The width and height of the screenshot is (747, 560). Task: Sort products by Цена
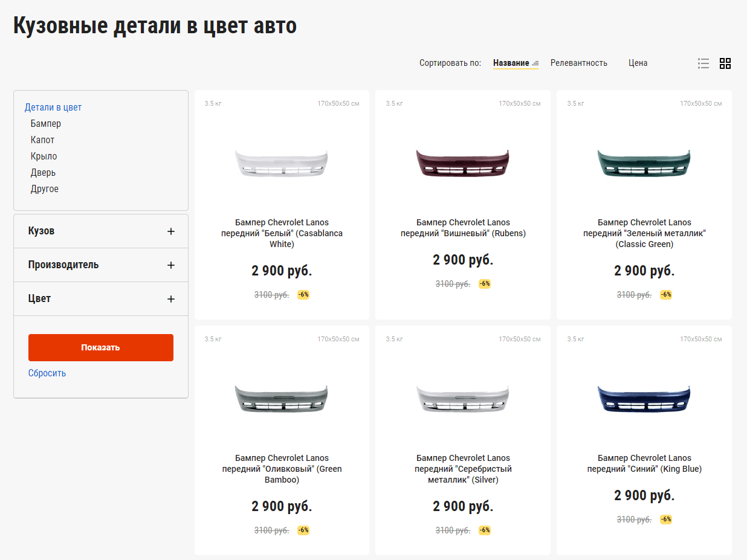(x=638, y=63)
